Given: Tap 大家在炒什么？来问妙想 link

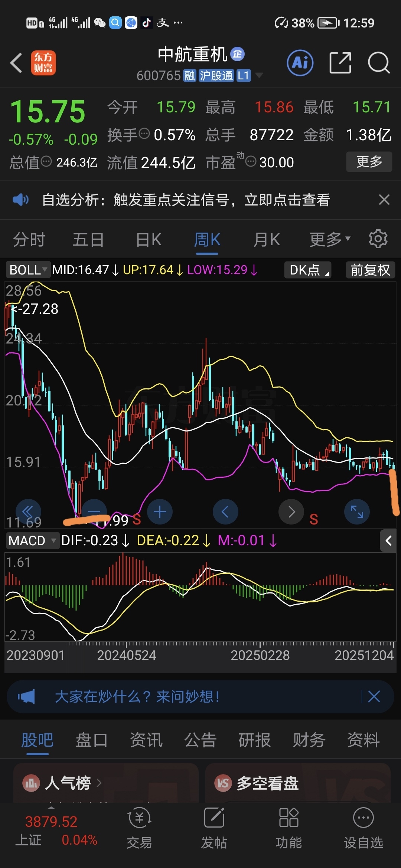Looking at the screenshot, I should click(x=137, y=696).
